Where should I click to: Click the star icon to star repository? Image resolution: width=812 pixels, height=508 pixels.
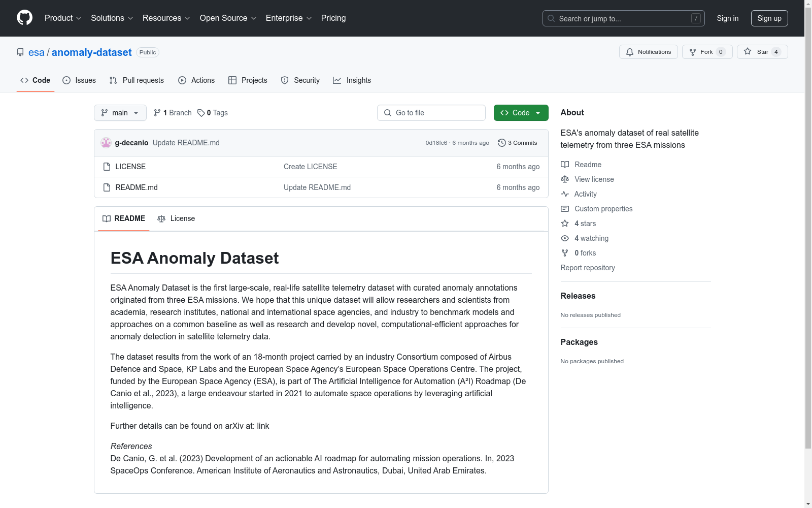(x=748, y=51)
